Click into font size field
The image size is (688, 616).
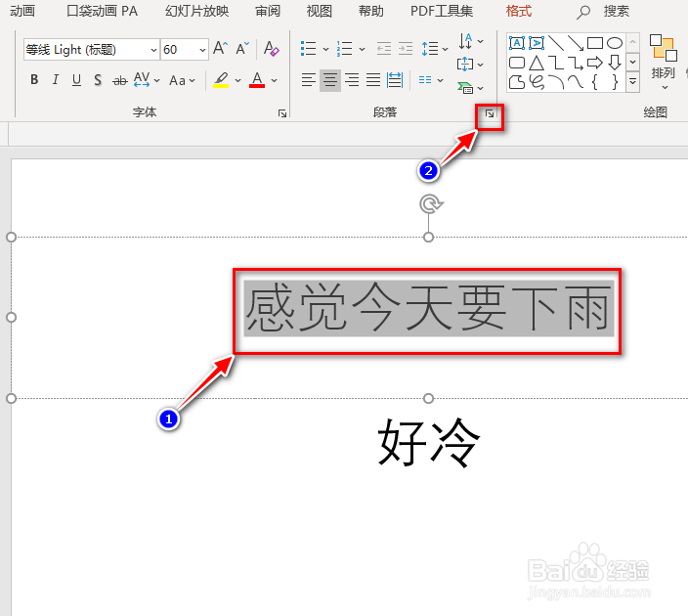tap(179, 50)
